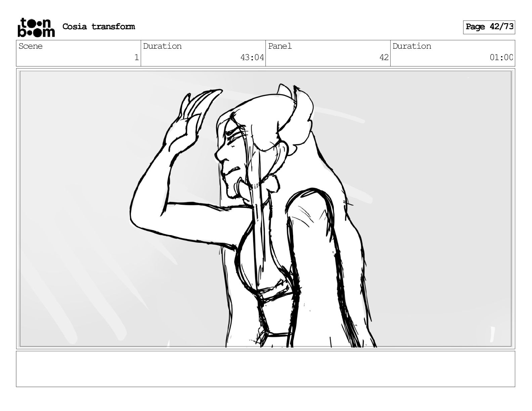The width and height of the screenshot is (532, 411).
Task: Click the Panel number cell showing 42
Action: [328, 53]
